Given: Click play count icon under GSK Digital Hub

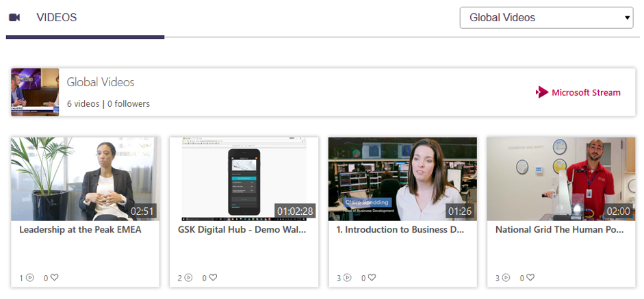Looking at the screenshot, I should coord(188,278).
